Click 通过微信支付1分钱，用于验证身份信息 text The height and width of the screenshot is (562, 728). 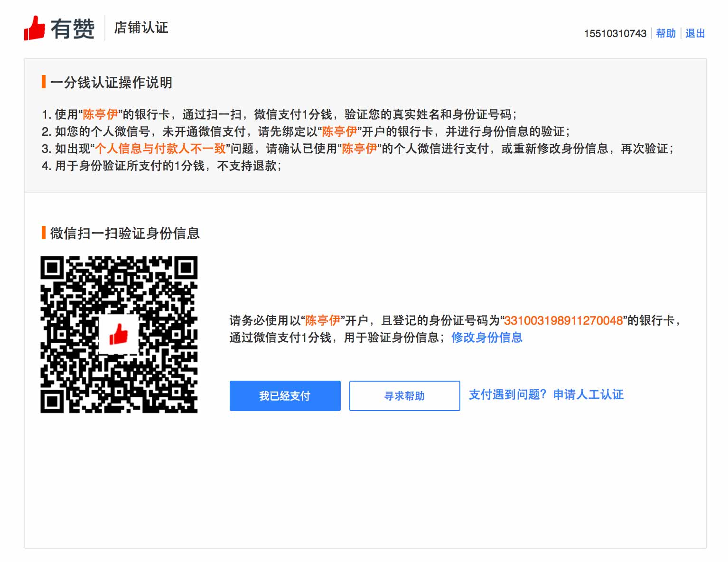pos(336,337)
